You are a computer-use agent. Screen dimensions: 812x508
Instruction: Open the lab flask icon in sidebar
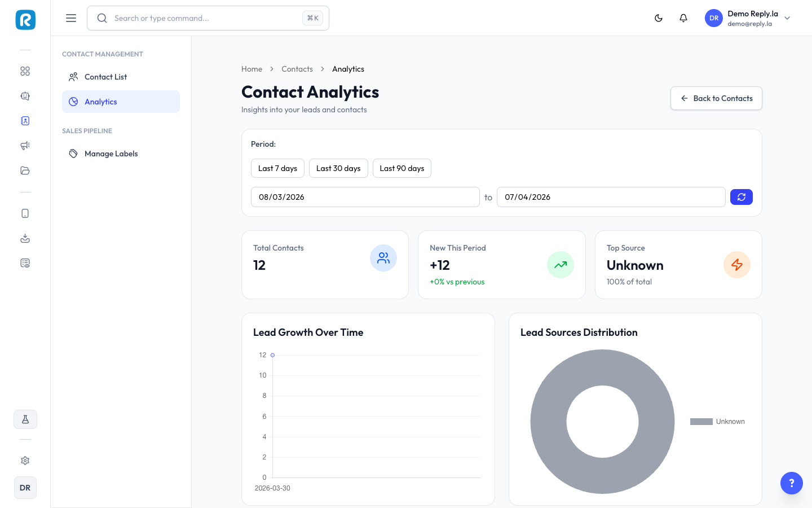point(25,419)
